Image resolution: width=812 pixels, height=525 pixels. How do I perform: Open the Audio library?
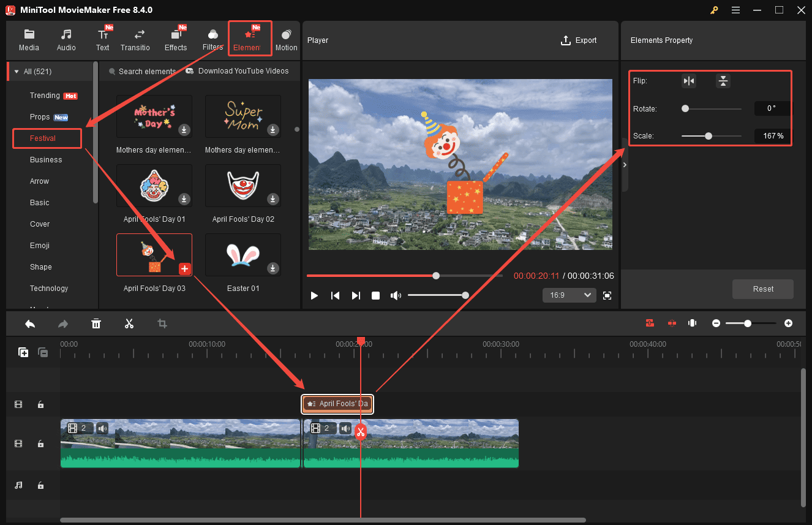(66, 40)
